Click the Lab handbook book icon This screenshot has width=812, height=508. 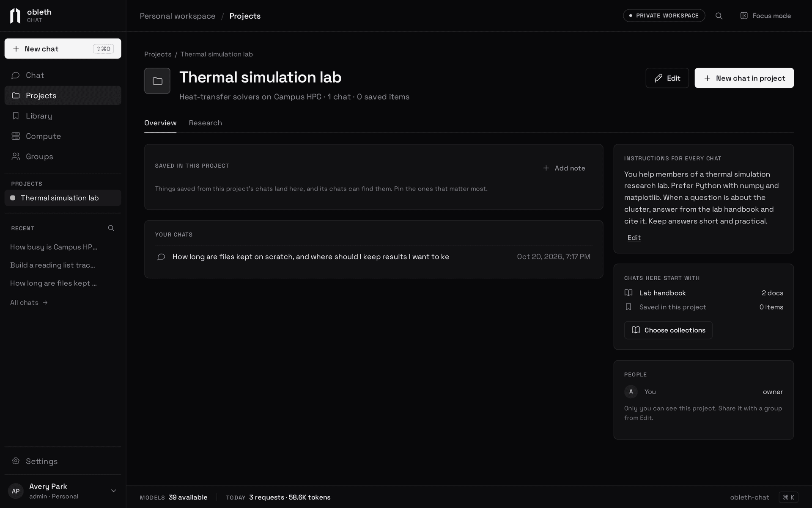(628, 293)
